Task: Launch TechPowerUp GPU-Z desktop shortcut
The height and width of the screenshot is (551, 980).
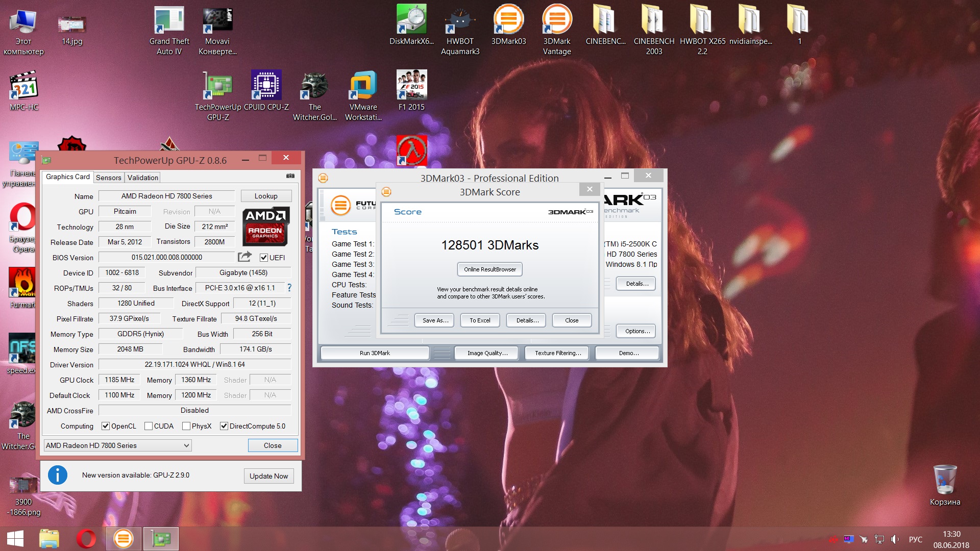Action: (218, 96)
